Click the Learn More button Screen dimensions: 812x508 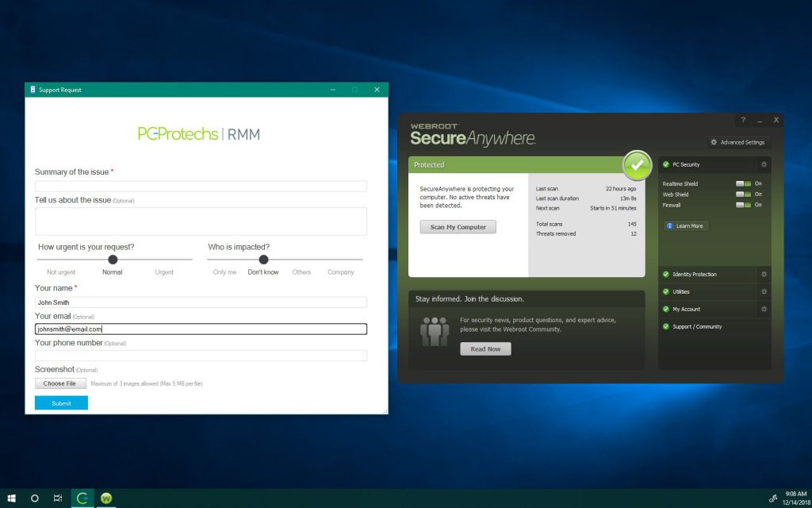pyautogui.click(x=686, y=226)
